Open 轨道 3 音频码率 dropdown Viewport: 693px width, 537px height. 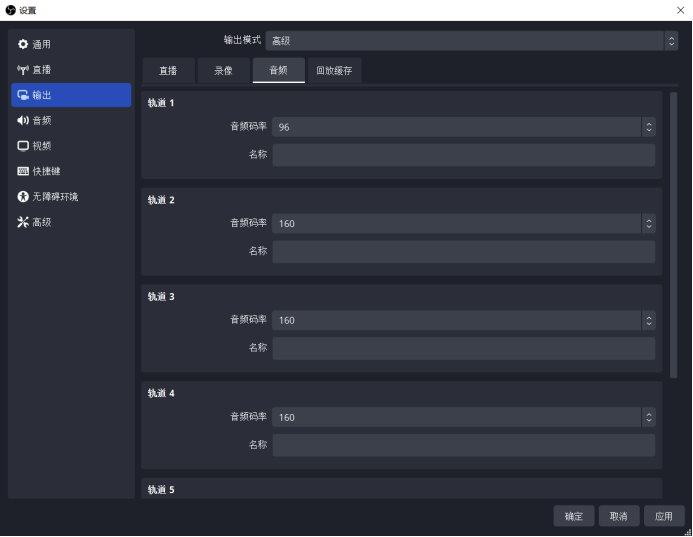pos(464,320)
